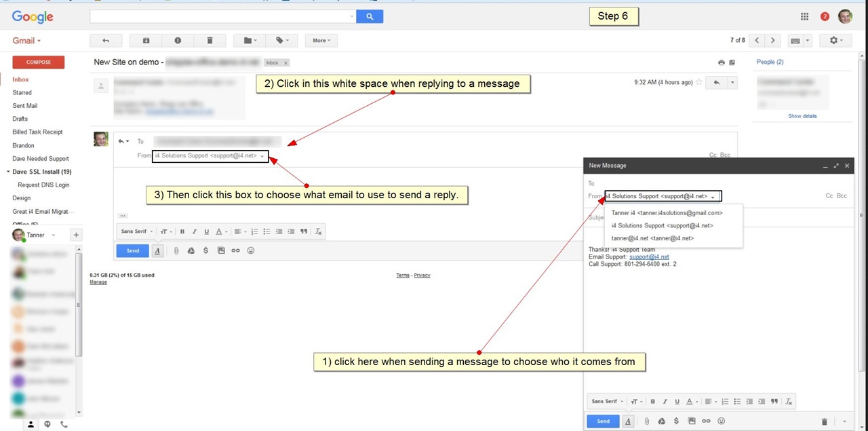The height and width of the screenshot is (431, 868).
Task: Open the Settings gear menu
Action: tap(836, 41)
